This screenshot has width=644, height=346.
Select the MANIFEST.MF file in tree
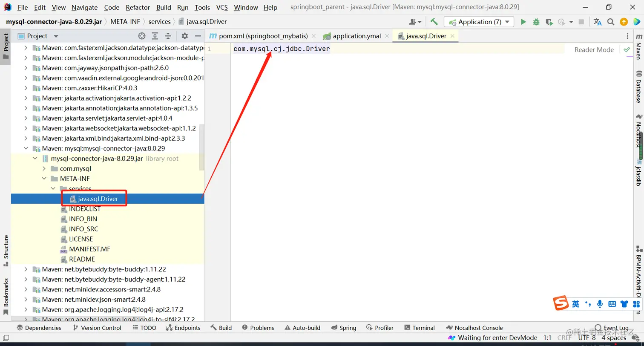click(89, 249)
